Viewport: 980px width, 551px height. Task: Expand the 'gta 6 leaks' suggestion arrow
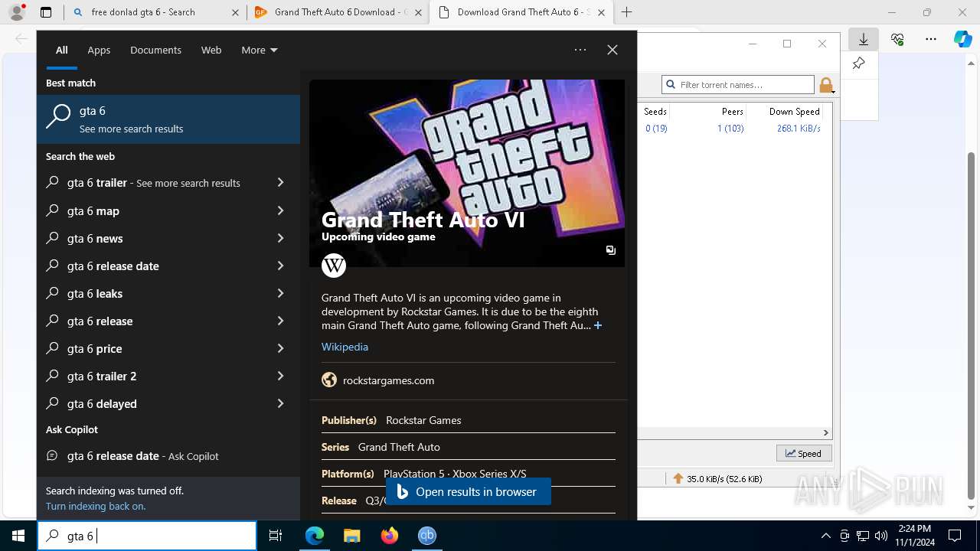(x=280, y=293)
